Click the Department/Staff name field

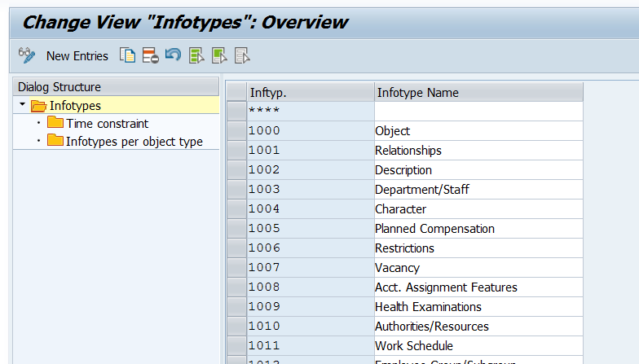(x=479, y=189)
